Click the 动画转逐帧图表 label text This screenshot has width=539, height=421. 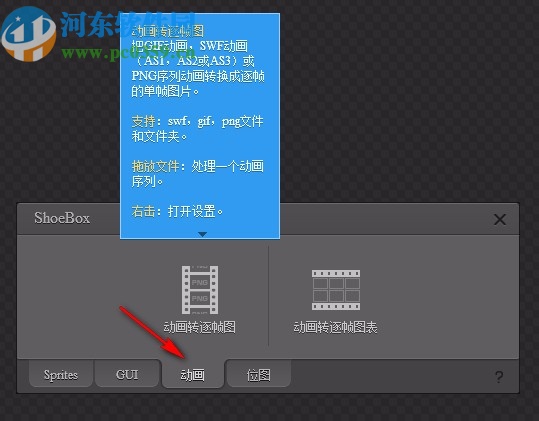pyautogui.click(x=336, y=327)
